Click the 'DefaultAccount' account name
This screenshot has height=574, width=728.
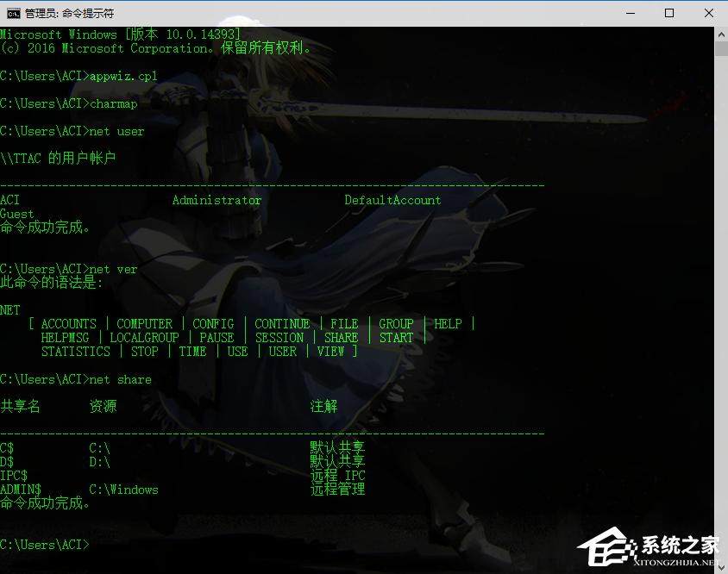coord(392,200)
